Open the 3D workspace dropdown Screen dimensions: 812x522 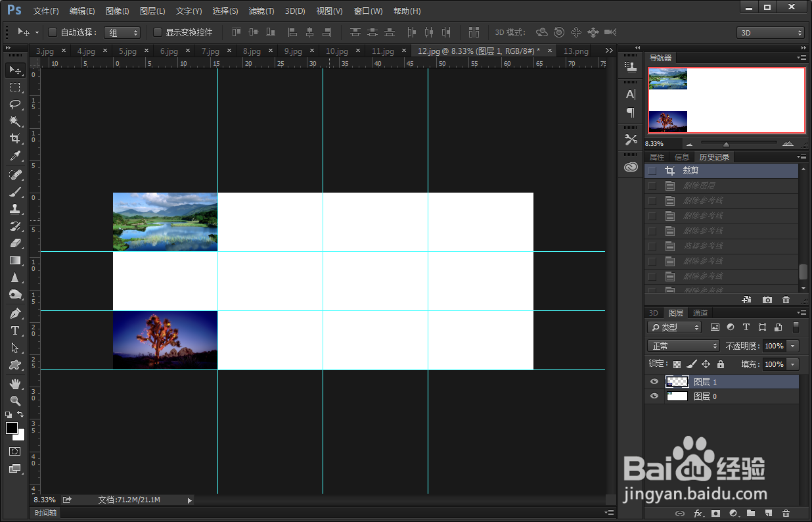tap(771, 32)
